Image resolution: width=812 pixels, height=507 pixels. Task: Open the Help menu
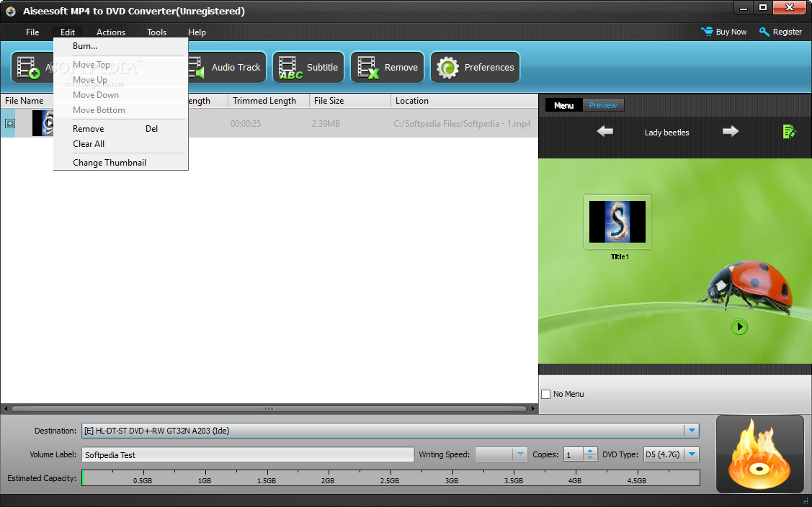(197, 32)
